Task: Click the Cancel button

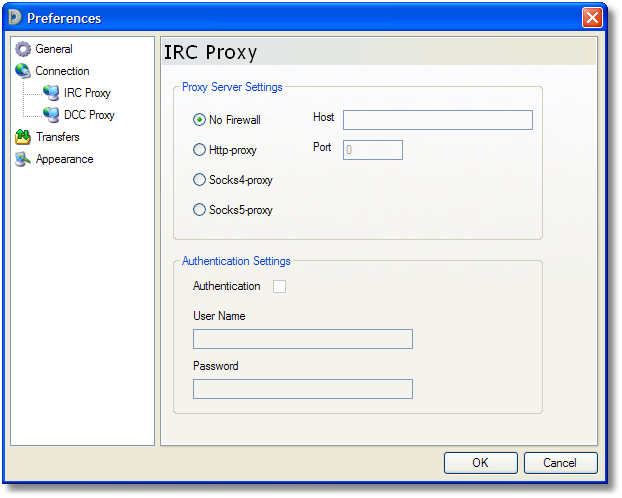Action: [561, 463]
